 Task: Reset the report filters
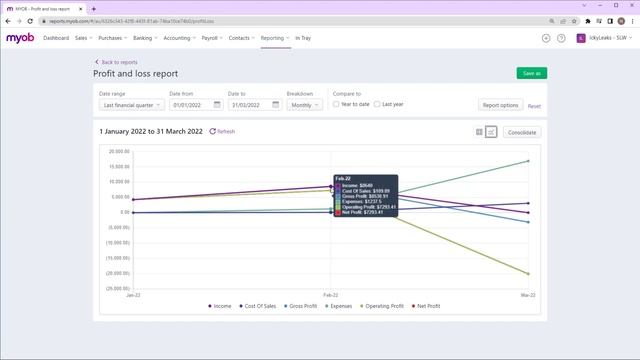coord(534,106)
